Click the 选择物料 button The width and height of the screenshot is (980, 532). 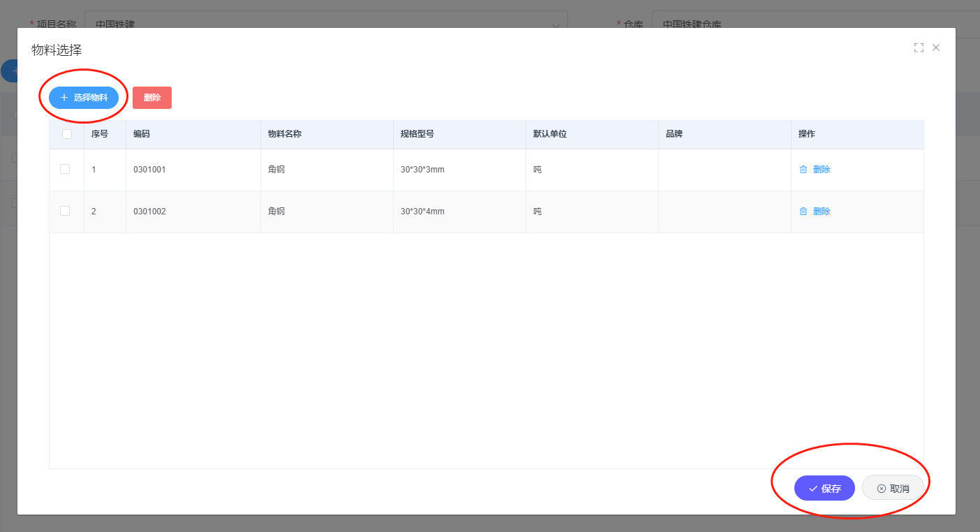[x=83, y=98]
